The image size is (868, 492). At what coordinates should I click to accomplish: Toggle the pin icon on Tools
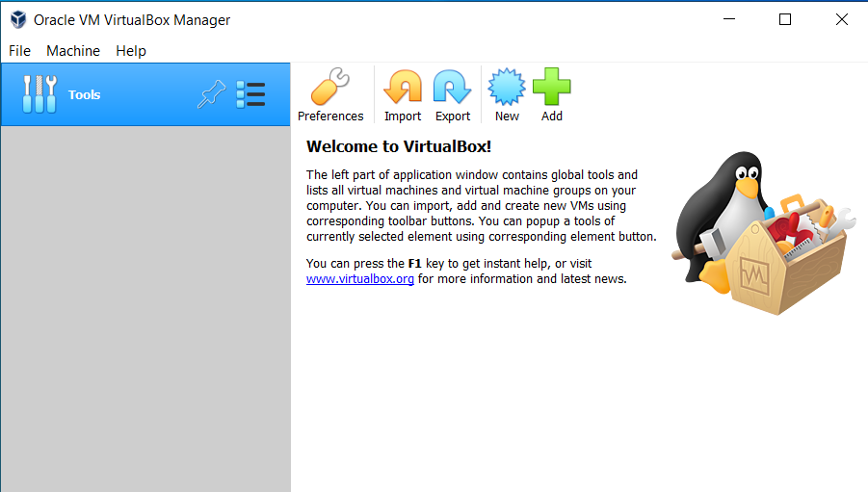pos(210,94)
